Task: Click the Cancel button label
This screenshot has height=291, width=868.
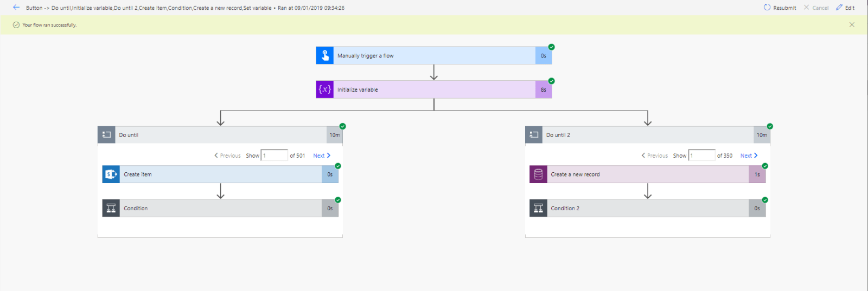Action: (x=820, y=8)
